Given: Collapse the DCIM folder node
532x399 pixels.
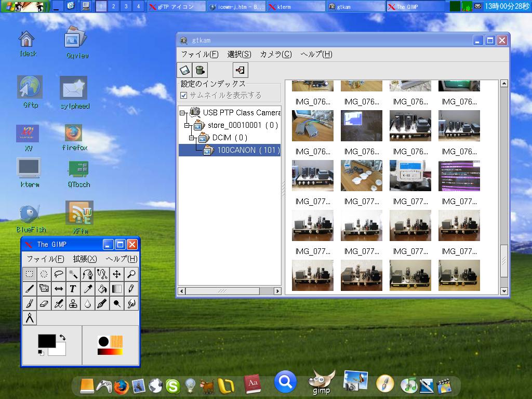Looking at the screenshot, I should point(192,138).
